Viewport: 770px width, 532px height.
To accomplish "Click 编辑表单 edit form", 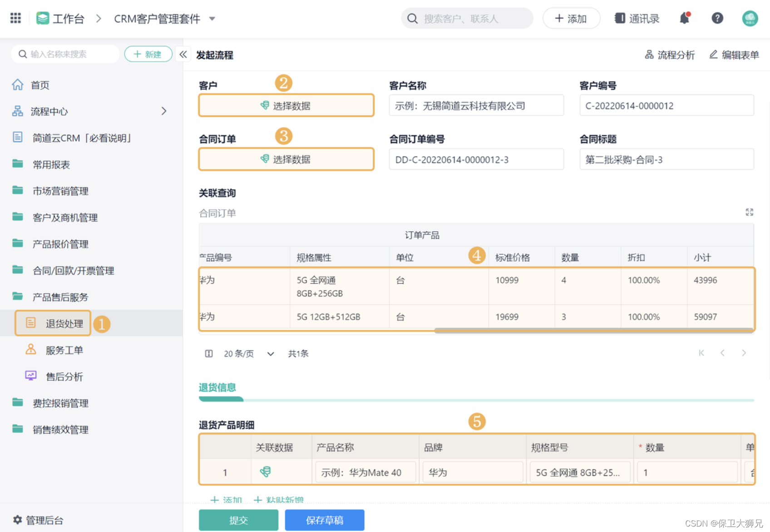I will (734, 55).
